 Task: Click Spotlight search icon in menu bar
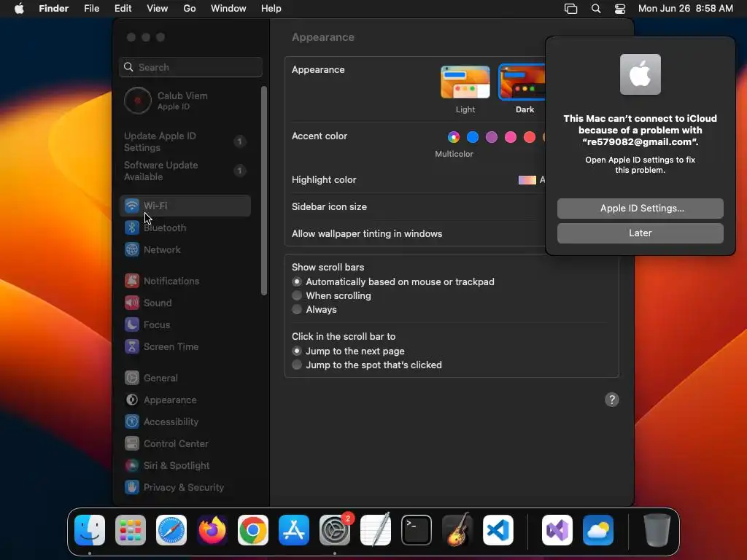tap(595, 9)
